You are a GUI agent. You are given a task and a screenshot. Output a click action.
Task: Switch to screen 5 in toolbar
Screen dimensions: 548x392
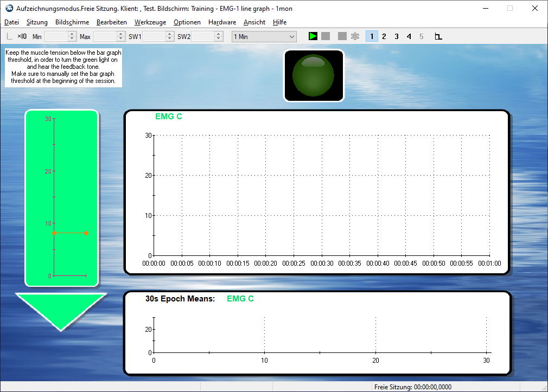(x=422, y=36)
